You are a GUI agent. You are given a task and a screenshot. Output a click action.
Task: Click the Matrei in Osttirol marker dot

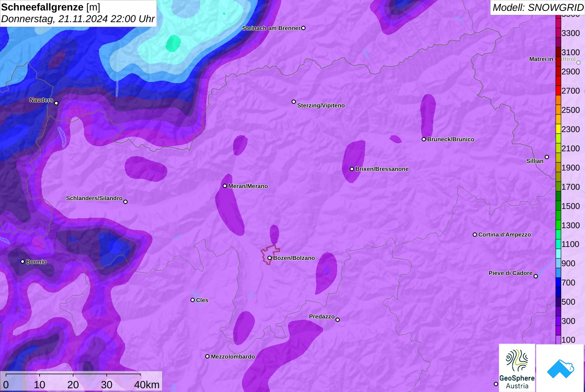click(579, 62)
